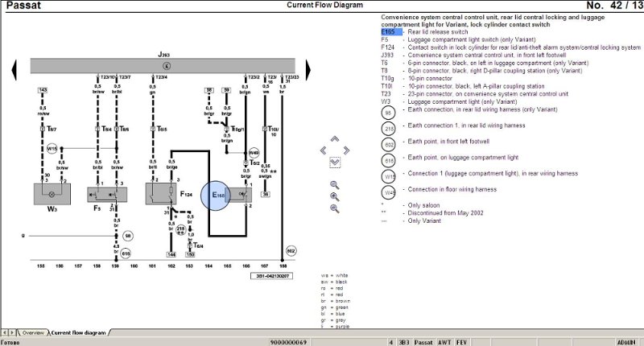Viewport: 644px width, 346px height.
Task: Click reference box 58 in diagram
Action: [x=208, y=90]
